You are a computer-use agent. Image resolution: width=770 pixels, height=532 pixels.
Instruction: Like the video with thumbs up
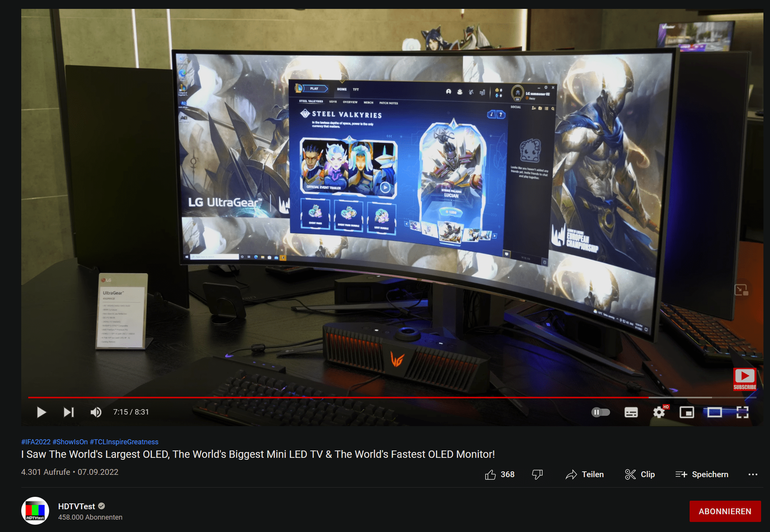click(491, 474)
